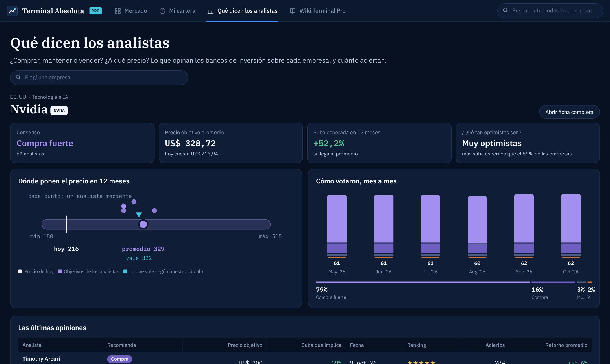Viewport: 610px width, 364px height.
Task: Switch to Wiki Terminal Pro tab
Action: pos(318,11)
